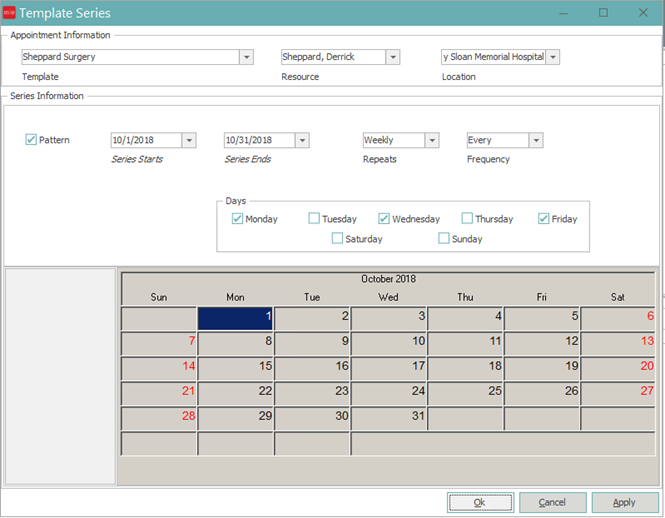Expand the Frequency Every dropdown
Image resolution: width=665 pixels, height=518 pixels.
[536, 140]
